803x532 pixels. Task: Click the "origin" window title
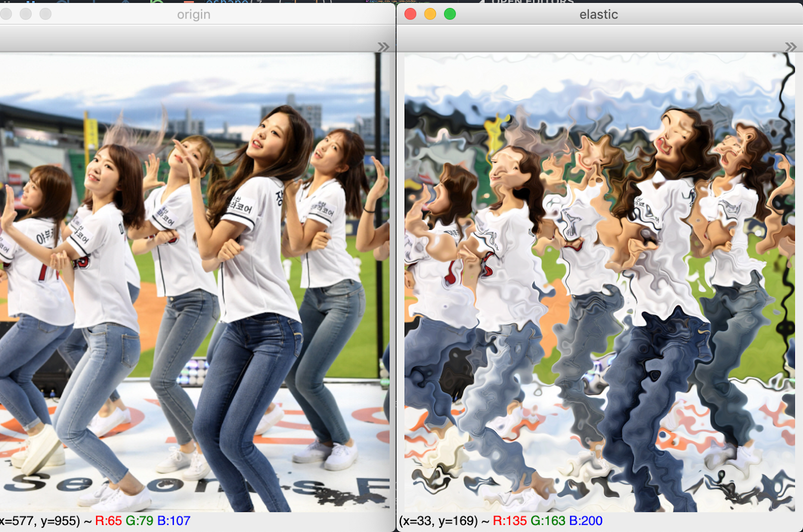point(194,15)
